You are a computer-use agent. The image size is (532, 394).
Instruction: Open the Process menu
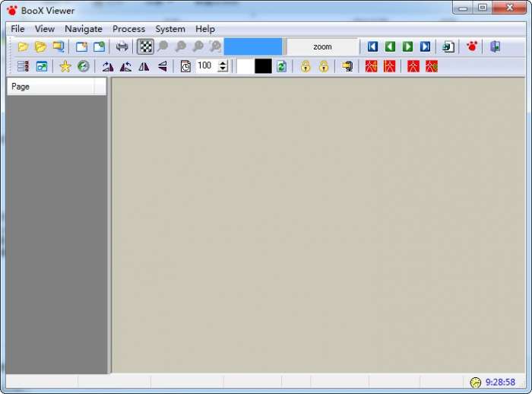click(128, 29)
